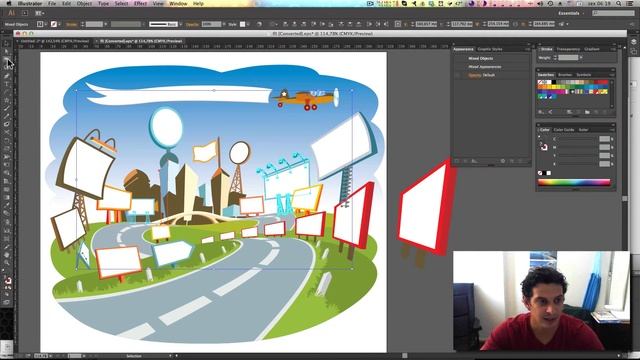Click the search field in application bar
The width and height of the screenshot is (640, 360).
[x=613, y=13]
